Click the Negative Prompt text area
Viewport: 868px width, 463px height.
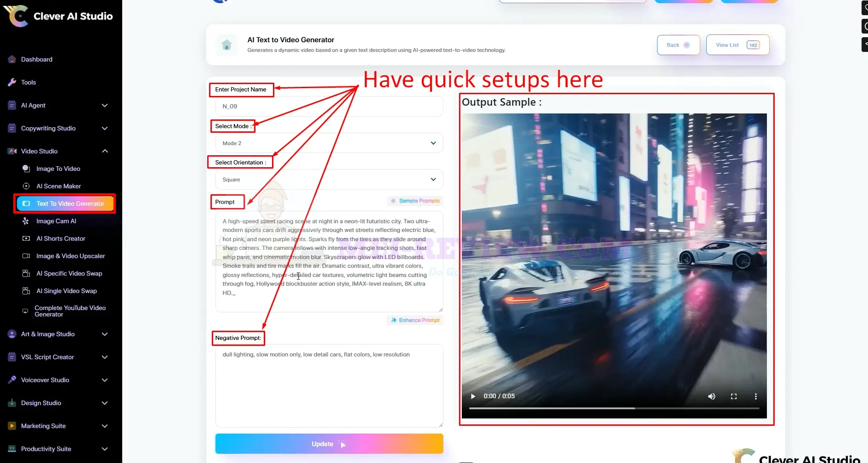(x=329, y=386)
